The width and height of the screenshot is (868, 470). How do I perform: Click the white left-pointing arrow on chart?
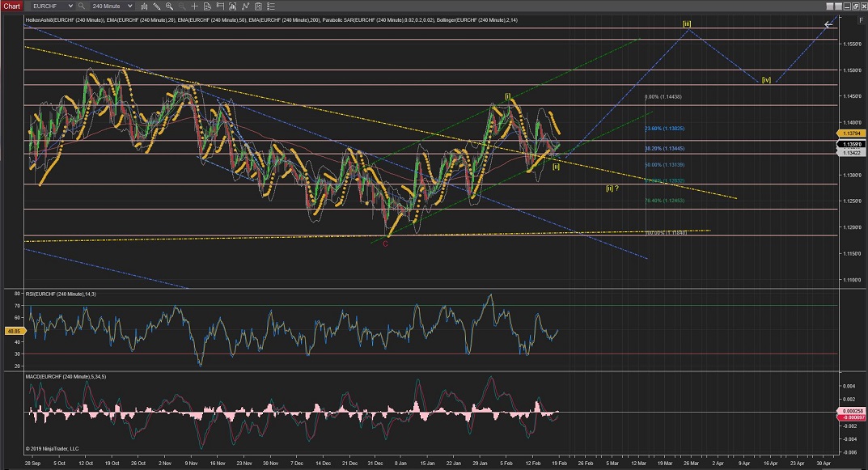pos(828,24)
